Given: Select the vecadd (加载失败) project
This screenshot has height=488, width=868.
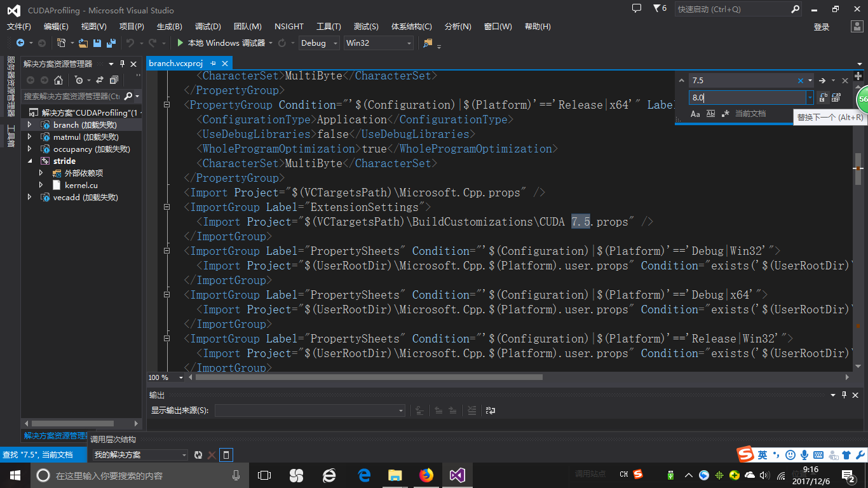Looking at the screenshot, I should click(x=85, y=198).
